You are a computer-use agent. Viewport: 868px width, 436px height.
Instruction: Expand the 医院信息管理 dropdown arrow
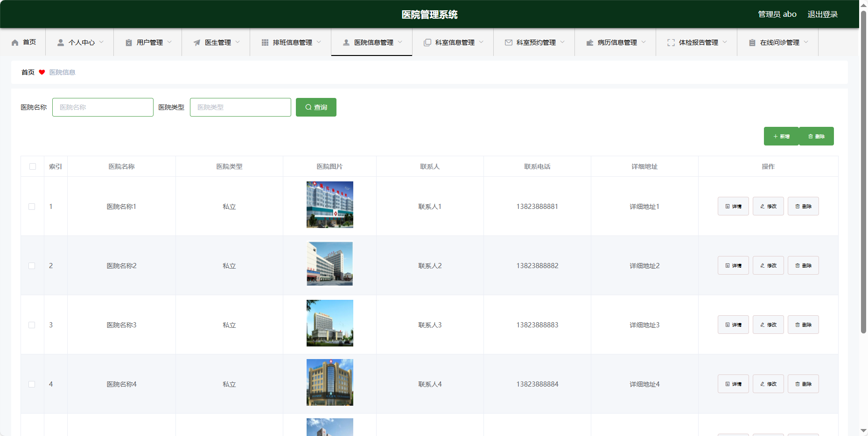pos(400,42)
